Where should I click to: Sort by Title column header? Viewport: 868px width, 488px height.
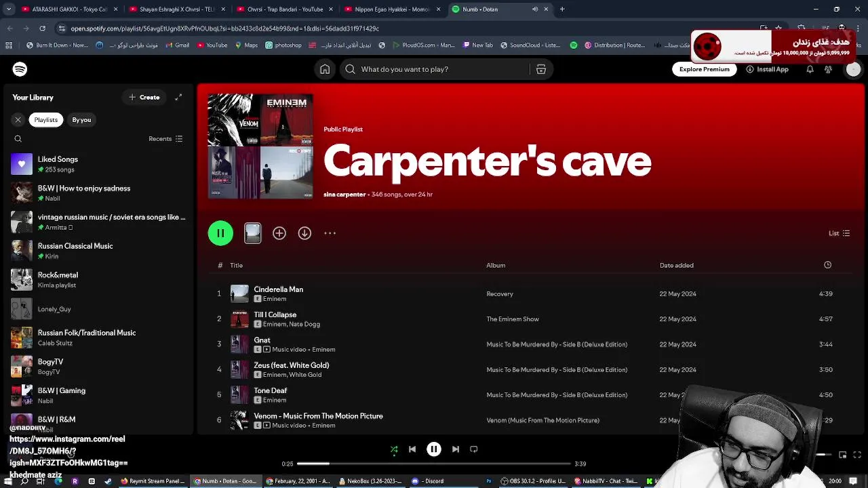click(236, 266)
